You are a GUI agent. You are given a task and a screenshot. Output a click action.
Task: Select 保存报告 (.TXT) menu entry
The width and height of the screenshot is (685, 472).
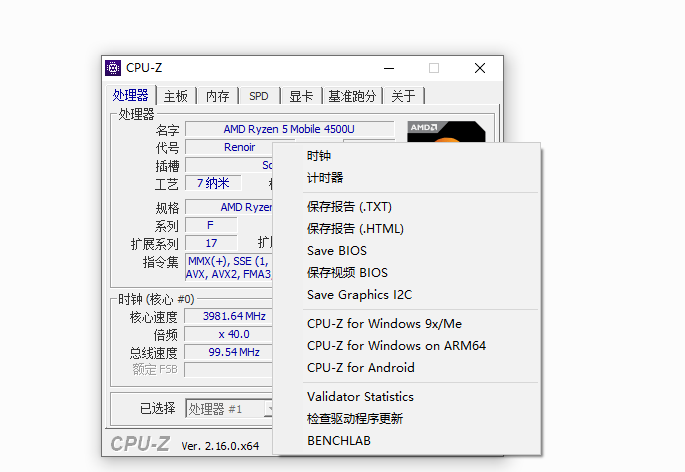[407, 206]
